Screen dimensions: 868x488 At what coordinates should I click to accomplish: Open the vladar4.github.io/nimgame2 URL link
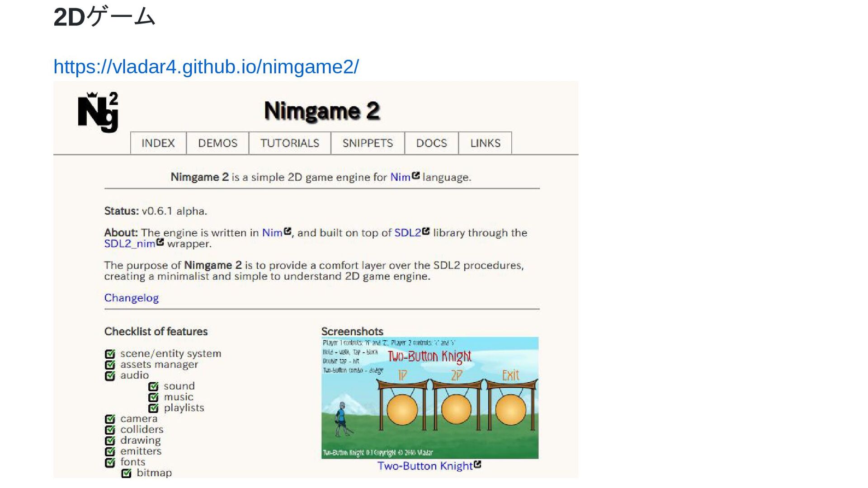click(x=206, y=67)
